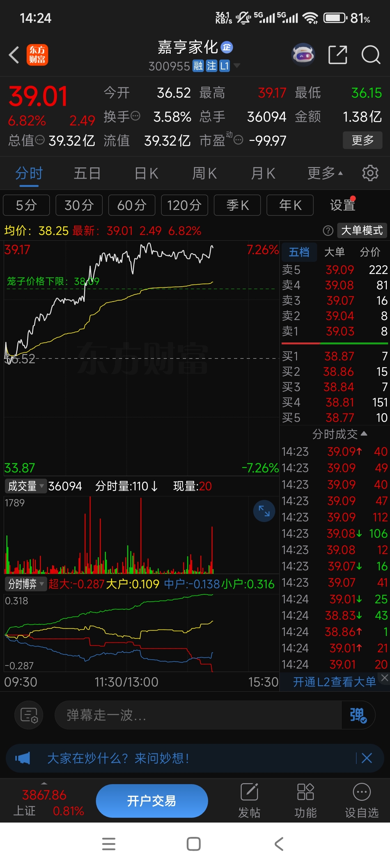Viewport: 390px width, 868px height.
Task: Switch to 五日 chart tab
Action: point(87,173)
